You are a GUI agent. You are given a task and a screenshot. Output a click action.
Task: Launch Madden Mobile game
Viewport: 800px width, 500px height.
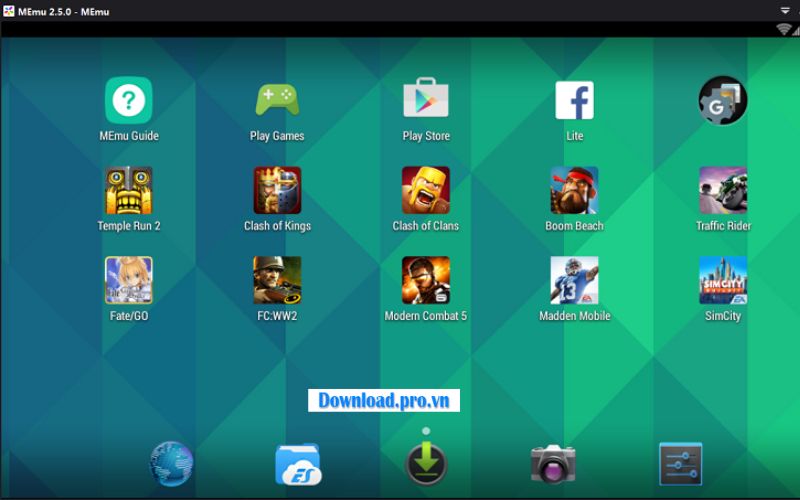click(574, 280)
